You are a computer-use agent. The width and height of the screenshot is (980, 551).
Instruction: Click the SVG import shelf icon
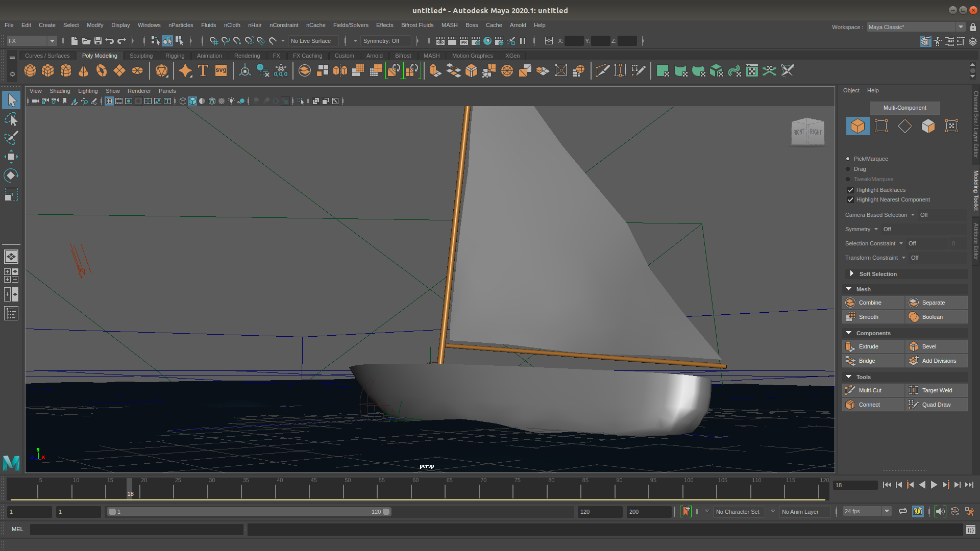point(221,71)
